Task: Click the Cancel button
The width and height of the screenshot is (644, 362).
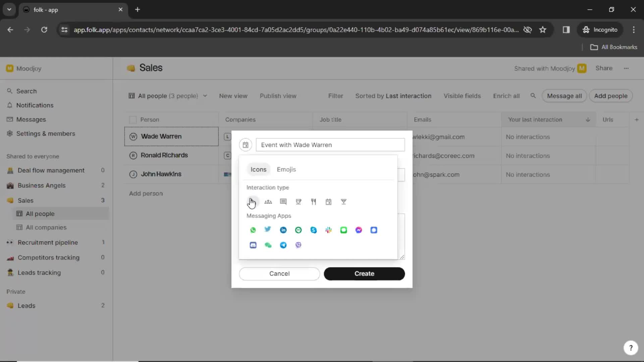Action: click(279, 273)
